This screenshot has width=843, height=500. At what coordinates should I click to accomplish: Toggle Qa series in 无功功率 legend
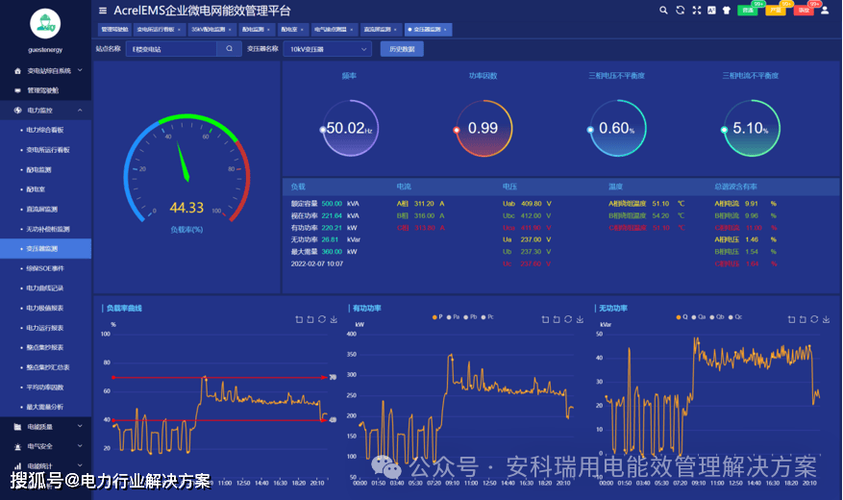[698, 317]
